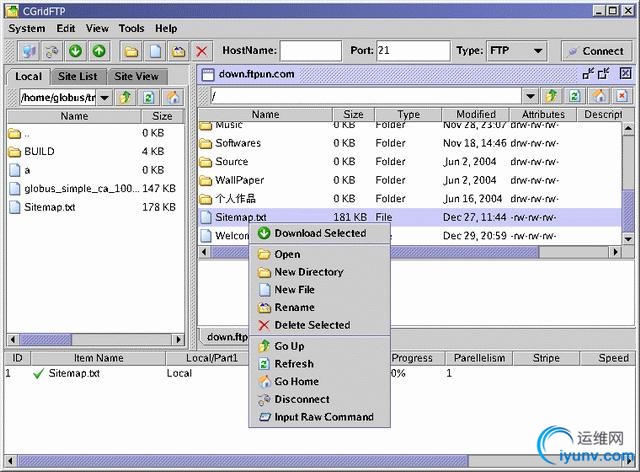Click the disconnect toolbar icon
The height and width of the screenshot is (472, 640).
coord(52,51)
